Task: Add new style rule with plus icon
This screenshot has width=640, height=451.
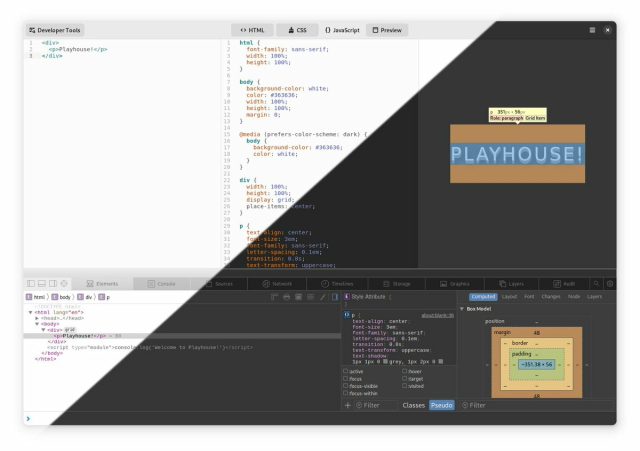Action: click(x=348, y=405)
